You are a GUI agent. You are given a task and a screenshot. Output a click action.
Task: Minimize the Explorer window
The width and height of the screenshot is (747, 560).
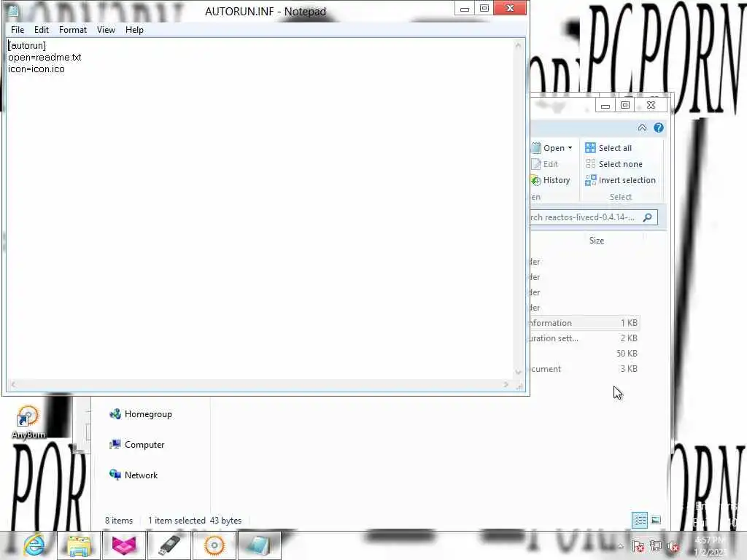pos(605,106)
